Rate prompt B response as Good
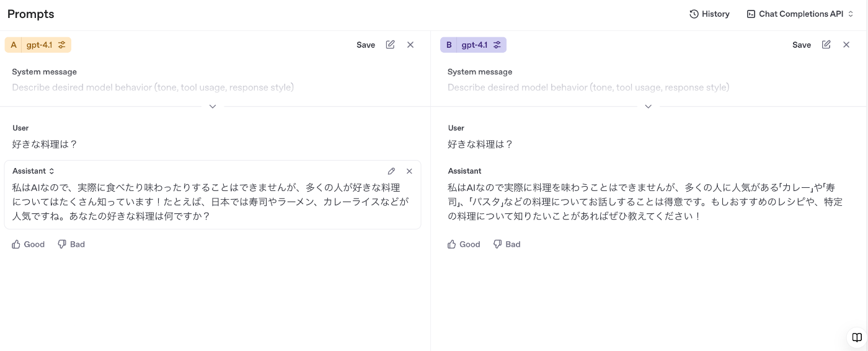 (x=464, y=244)
